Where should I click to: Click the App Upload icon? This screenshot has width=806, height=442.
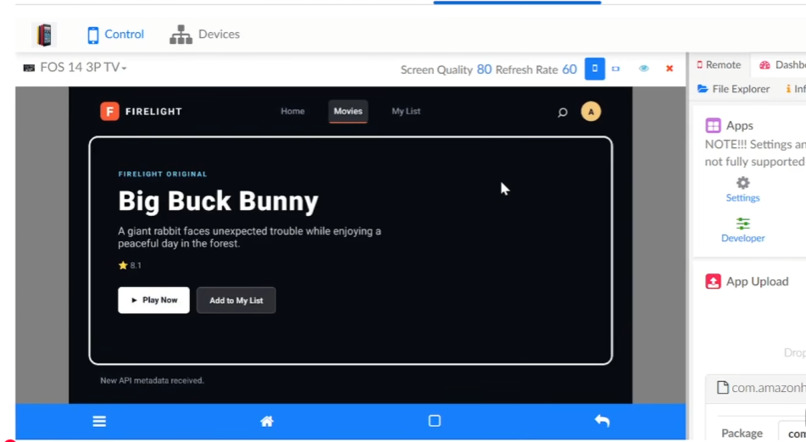(713, 282)
